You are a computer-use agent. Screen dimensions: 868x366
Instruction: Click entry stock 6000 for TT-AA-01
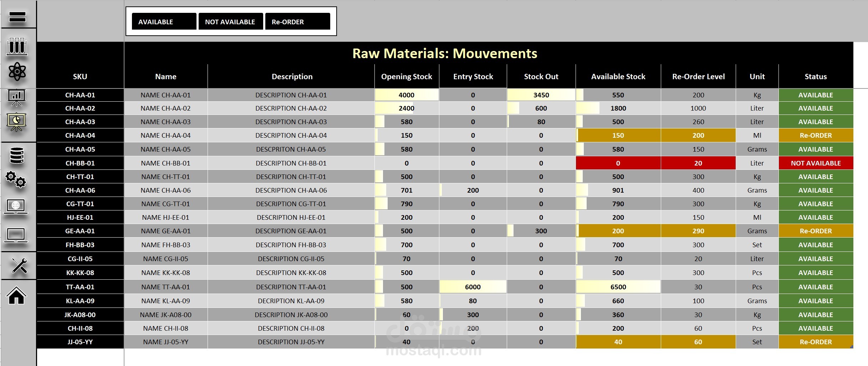click(473, 287)
